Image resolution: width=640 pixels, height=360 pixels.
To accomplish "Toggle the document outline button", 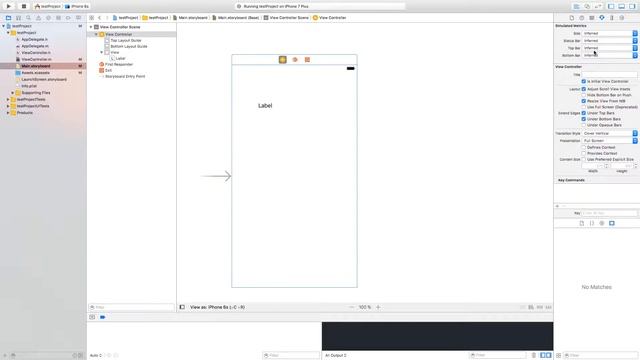I will pos(182,307).
